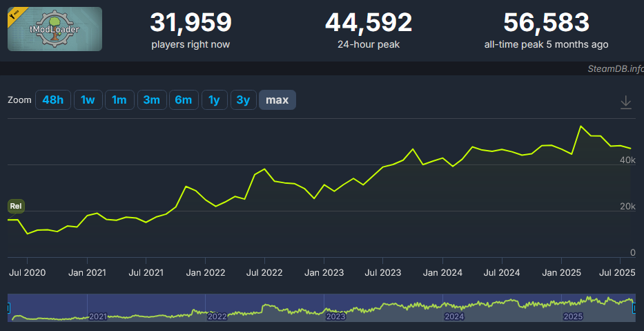Click the Jul 2020 axis label

pyautogui.click(x=28, y=273)
